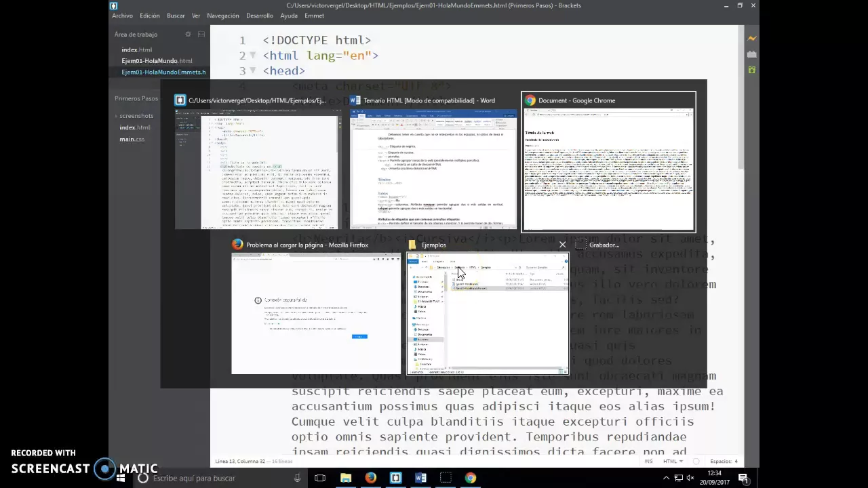Image resolution: width=868 pixels, height=488 pixels.
Task: Open the Emmet menu
Action: pyautogui.click(x=314, y=16)
